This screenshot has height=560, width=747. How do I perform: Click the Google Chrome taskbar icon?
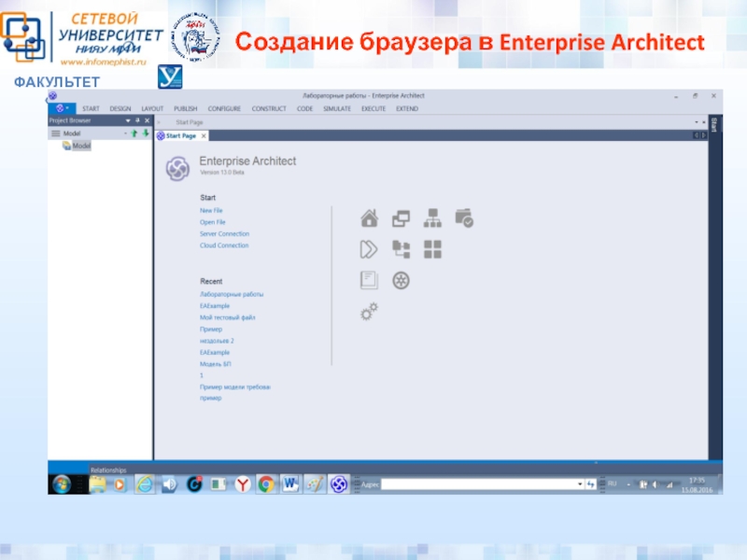pos(266,483)
